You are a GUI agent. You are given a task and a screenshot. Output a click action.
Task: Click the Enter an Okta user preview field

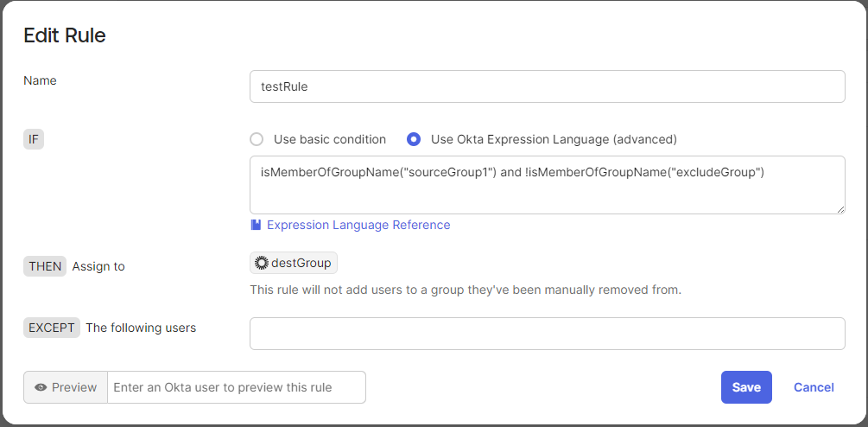236,387
